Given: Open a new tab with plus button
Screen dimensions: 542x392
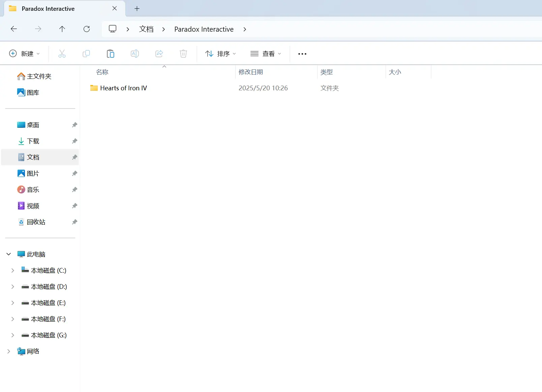Looking at the screenshot, I should [x=137, y=9].
